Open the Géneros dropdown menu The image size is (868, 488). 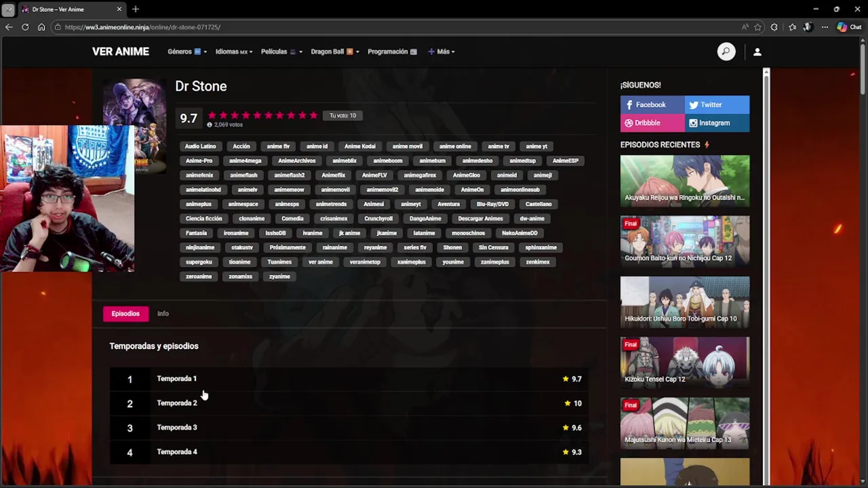point(186,52)
